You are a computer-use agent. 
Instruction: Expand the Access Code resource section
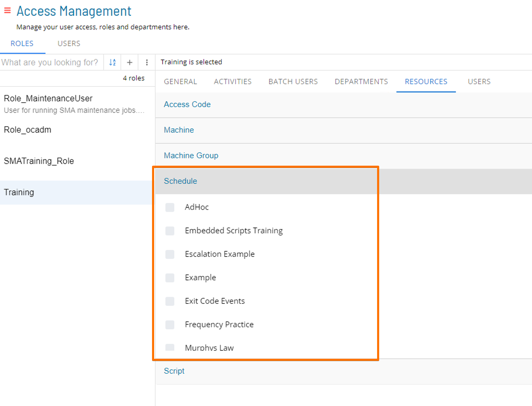click(343, 105)
